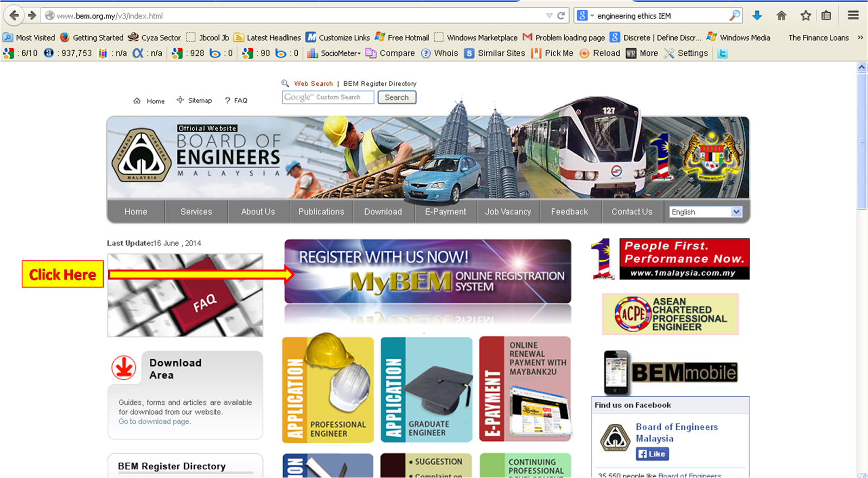Open Problem loading page bookmark
The height and width of the screenshot is (478, 868).
(x=564, y=37)
